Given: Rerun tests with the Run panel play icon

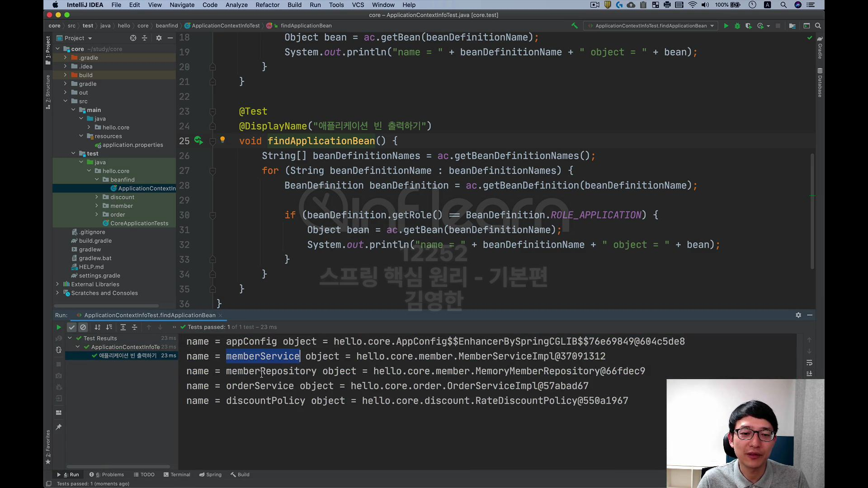Looking at the screenshot, I should pyautogui.click(x=58, y=327).
